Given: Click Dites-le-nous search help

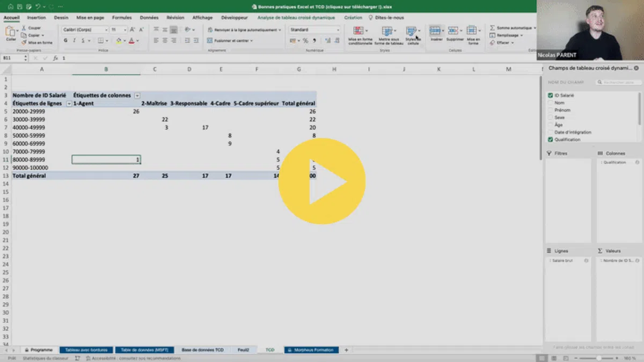Looking at the screenshot, I should point(387,18).
